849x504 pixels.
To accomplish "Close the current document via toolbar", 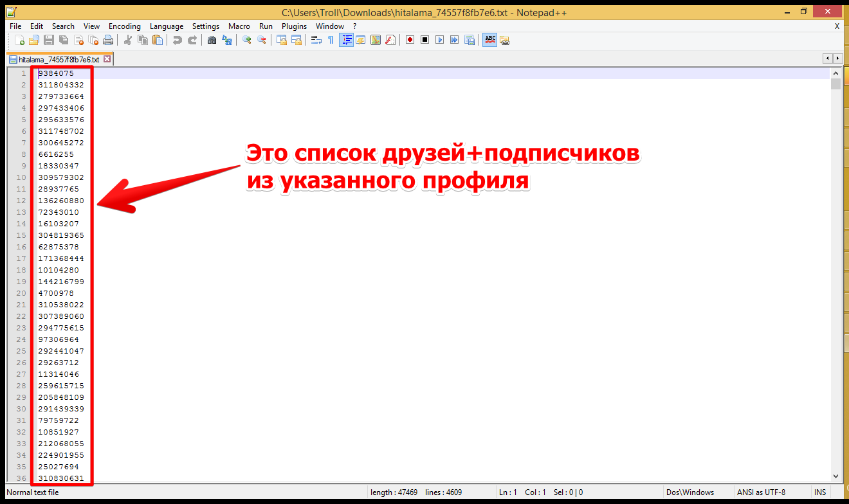I will tap(78, 40).
